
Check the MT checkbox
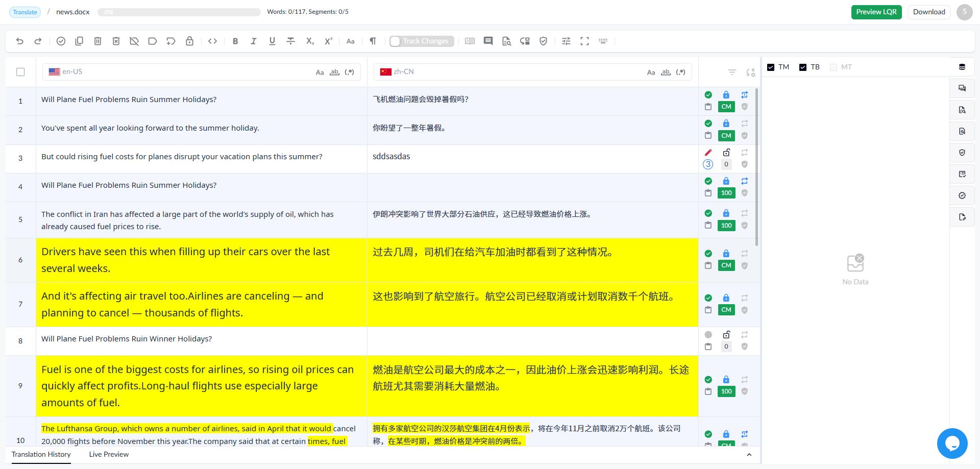click(834, 67)
